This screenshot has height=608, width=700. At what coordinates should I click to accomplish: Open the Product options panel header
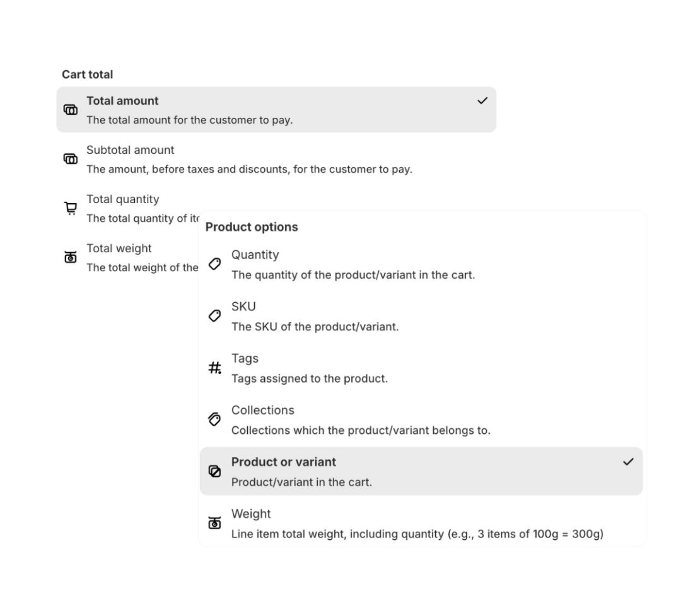[x=252, y=227]
